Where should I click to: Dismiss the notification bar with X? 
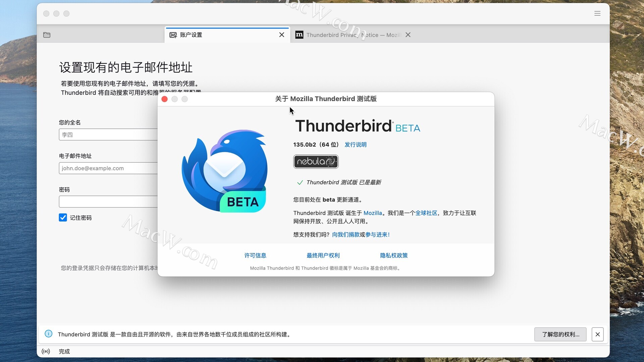point(597,334)
